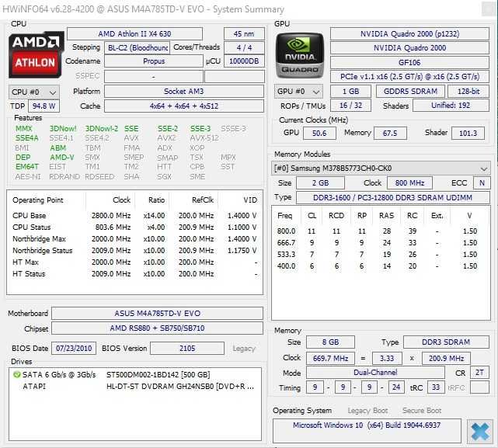Click the GPU memory clock 67.5 field
The width and height of the screenshot is (498, 448).
tap(390, 133)
